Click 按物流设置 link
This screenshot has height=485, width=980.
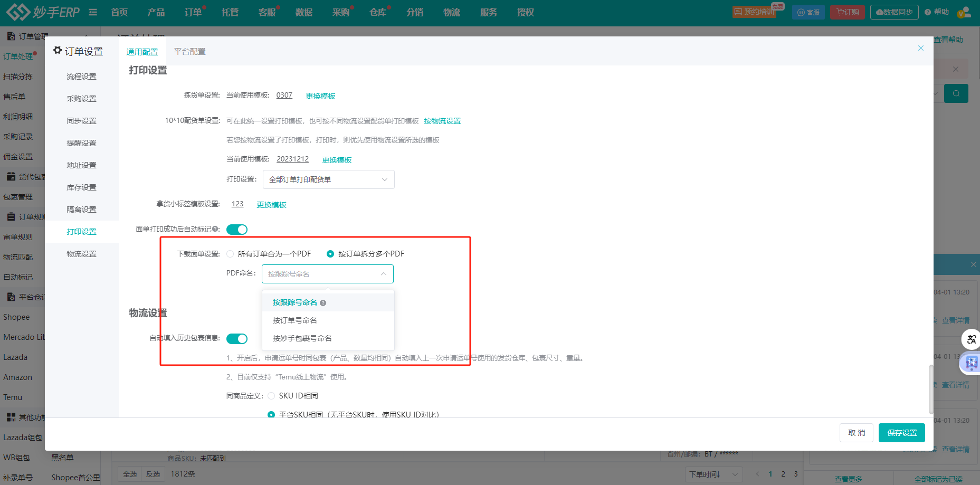tap(442, 121)
